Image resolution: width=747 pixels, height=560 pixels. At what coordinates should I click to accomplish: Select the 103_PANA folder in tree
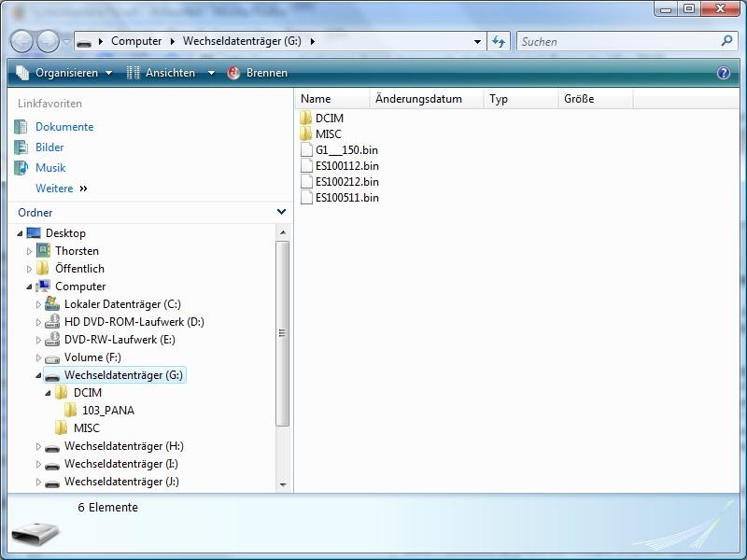[x=107, y=411]
